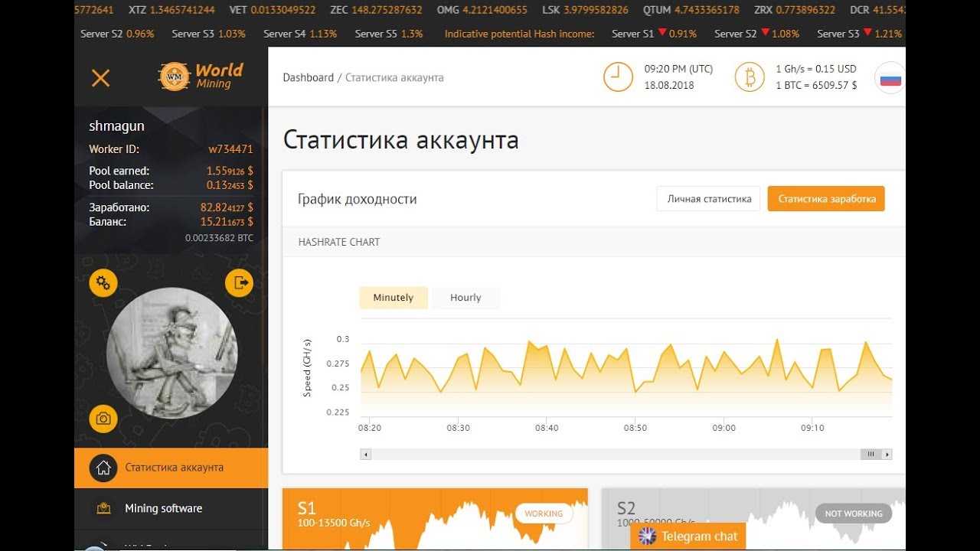Click the Статистика заработка button
The width and height of the screenshot is (980, 551).
[827, 199]
